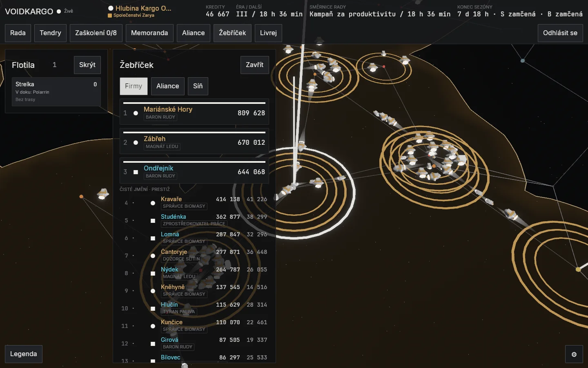
Task: Open the Legenda button
Action: [x=24, y=354]
